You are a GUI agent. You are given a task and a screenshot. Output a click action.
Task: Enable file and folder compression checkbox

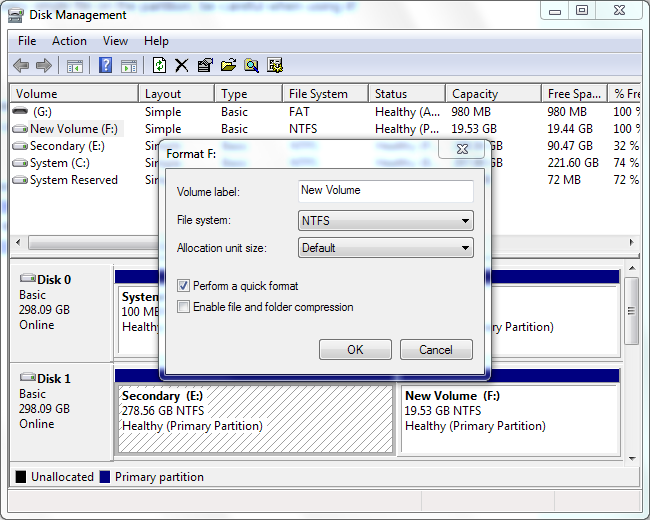tap(183, 307)
